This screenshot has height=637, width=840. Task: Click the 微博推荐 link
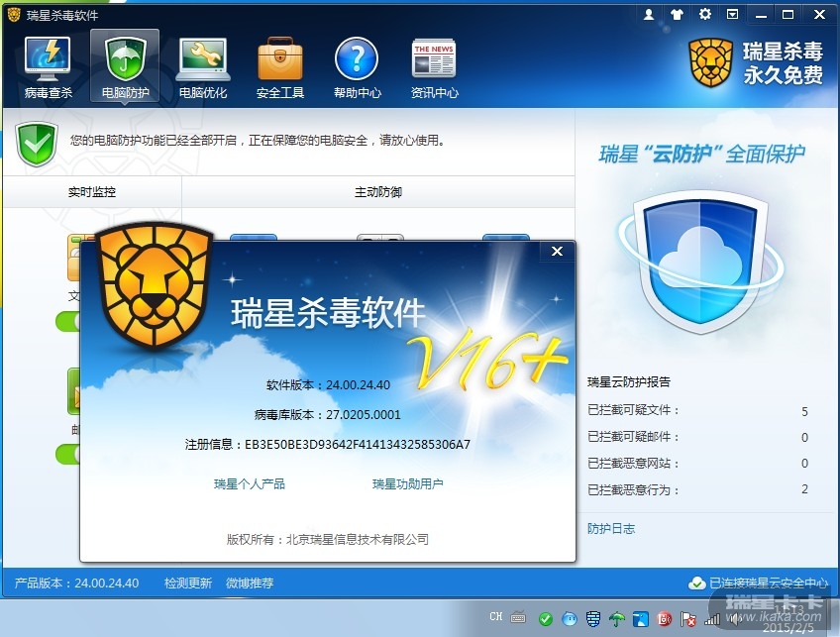(250, 583)
